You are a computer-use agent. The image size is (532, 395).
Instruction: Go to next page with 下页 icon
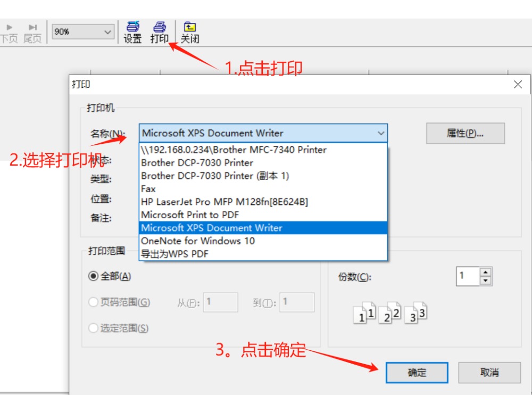click(x=9, y=34)
